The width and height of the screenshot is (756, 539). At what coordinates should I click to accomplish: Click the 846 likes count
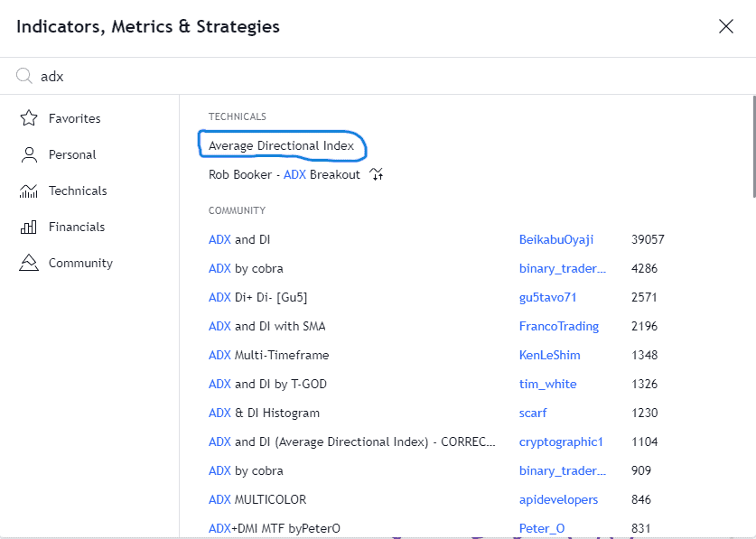[641, 500]
